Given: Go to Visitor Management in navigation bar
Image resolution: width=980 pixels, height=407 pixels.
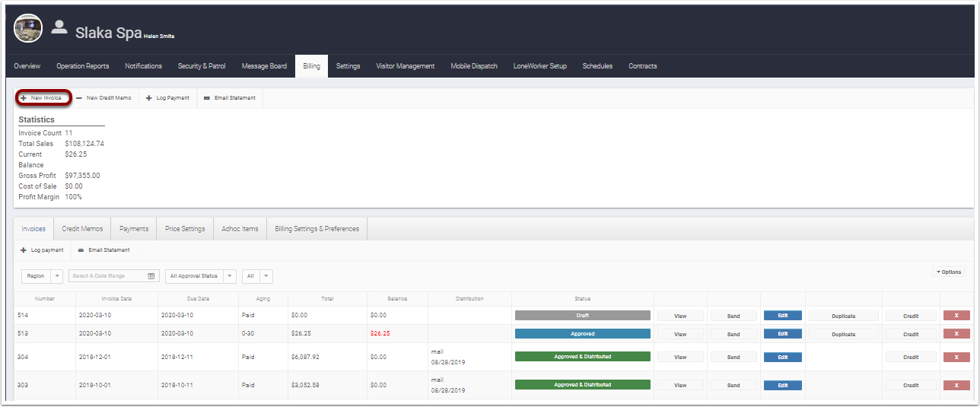Looking at the screenshot, I should pos(405,66).
